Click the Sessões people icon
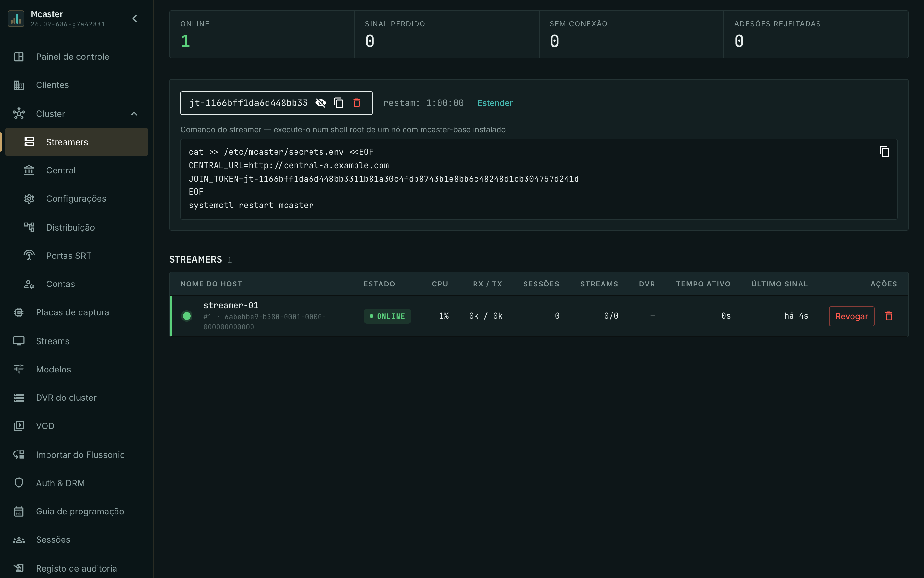Image resolution: width=924 pixels, height=578 pixels. click(19, 540)
